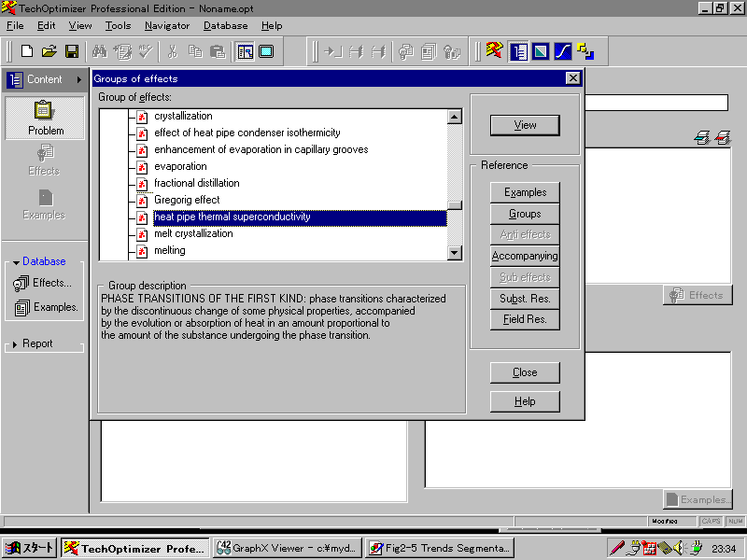The width and height of the screenshot is (747, 560).
Task: Click the binoculars Find icon
Action: [x=100, y=51]
